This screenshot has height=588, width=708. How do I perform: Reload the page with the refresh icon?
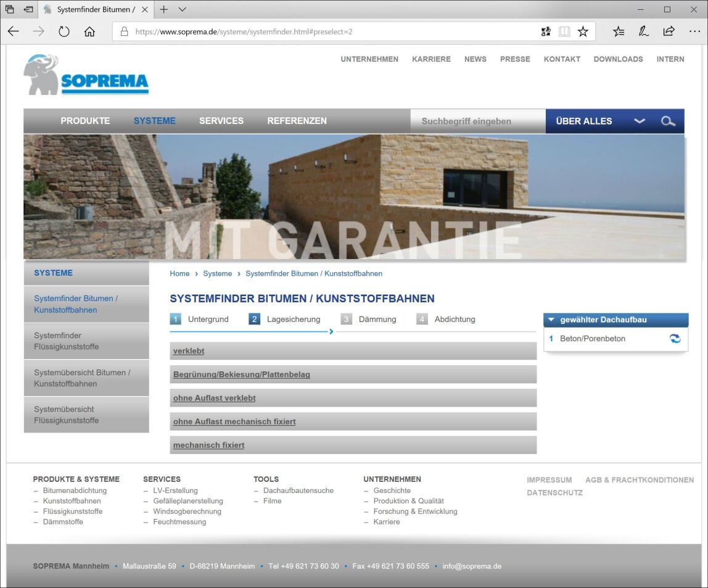64,31
